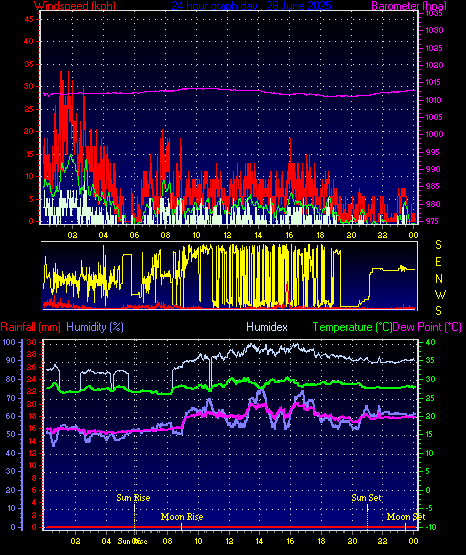Viewport: 466px width, 555px height.
Task: Click the 'Moon Set' label in the lower chart
Action: point(406,517)
